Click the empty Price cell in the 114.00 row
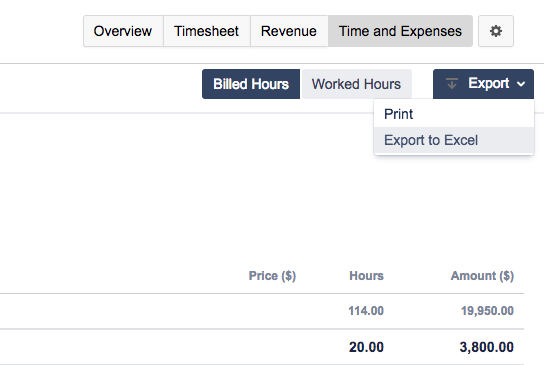 click(x=272, y=311)
